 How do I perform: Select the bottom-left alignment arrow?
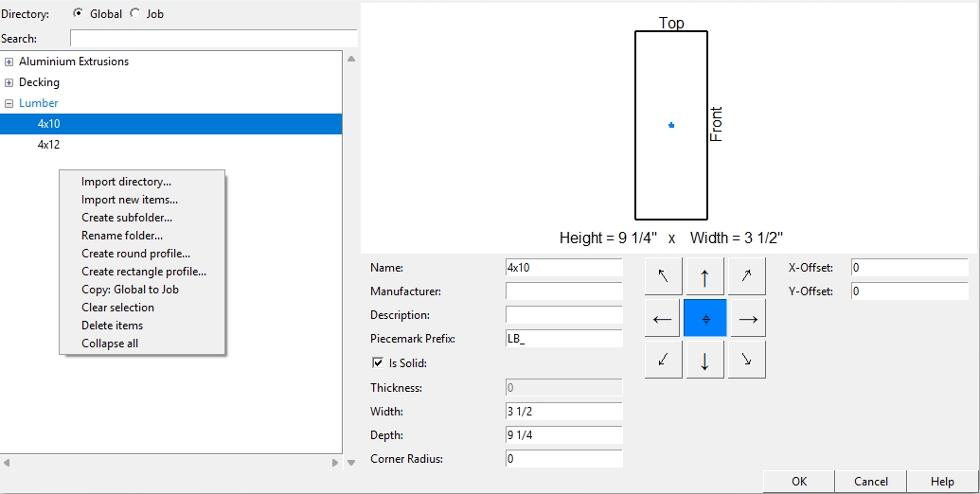(663, 360)
